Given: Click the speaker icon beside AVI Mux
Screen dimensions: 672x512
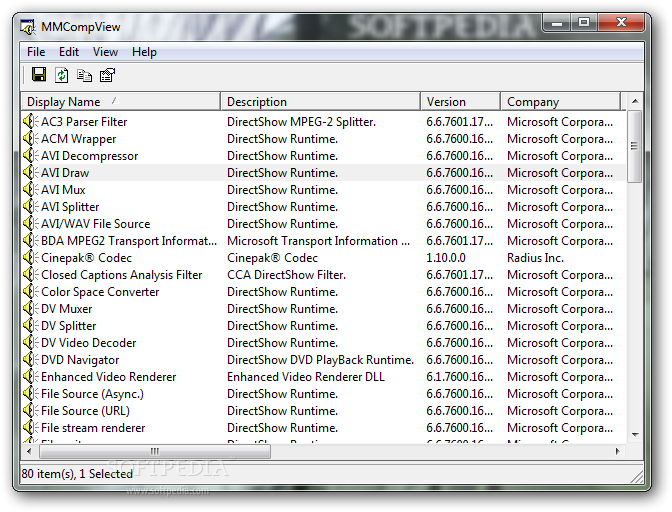Looking at the screenshot, I should [31, 190].
